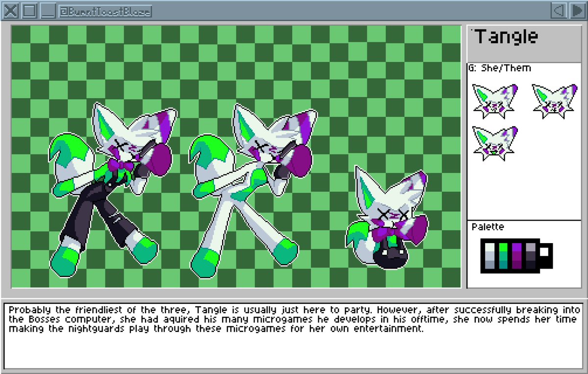This screenshot has height=374, width=588.
Task: Pick the pale mint-white swatch in the palette
Action: [x=490, y=247]
